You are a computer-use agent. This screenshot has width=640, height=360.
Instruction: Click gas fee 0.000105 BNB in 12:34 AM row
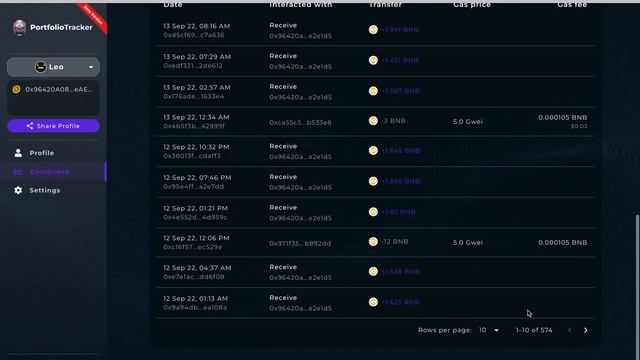(x=562, y=118)
